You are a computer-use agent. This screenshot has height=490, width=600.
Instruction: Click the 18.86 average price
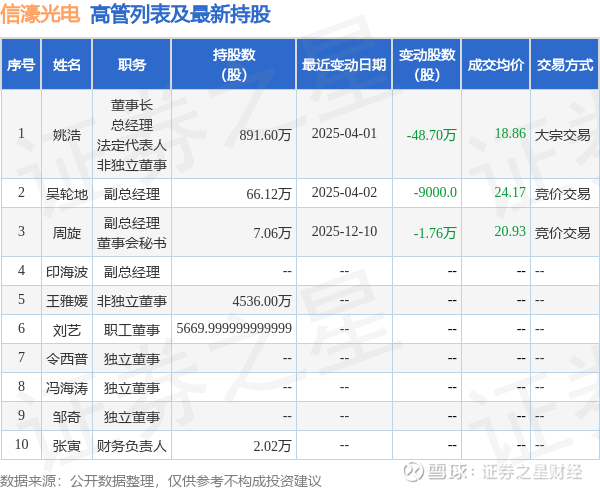tap(510, 133)
